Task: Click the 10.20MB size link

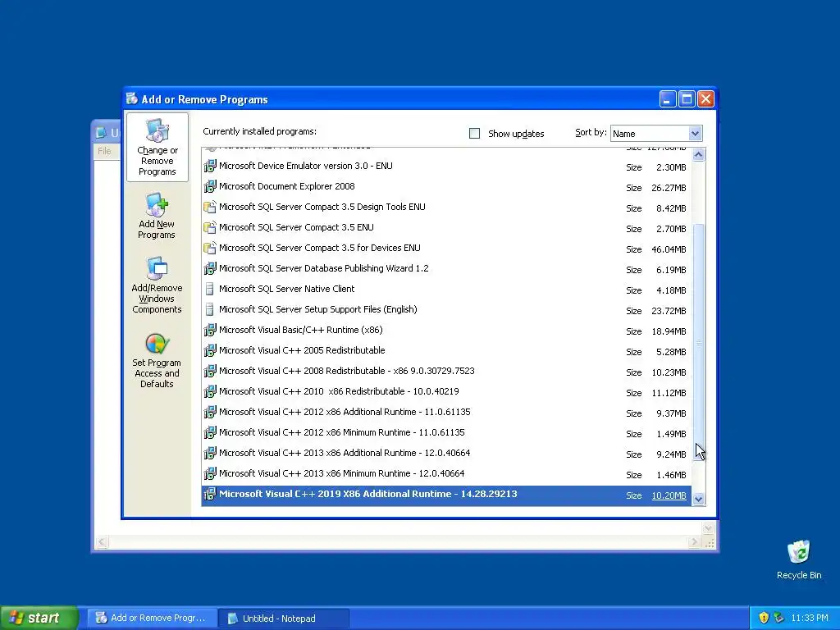Action: click(669, 495)
